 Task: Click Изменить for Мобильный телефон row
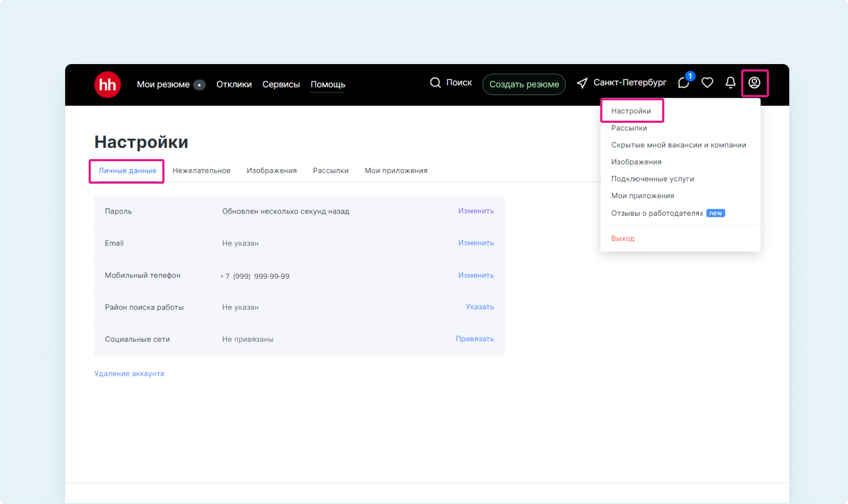coord(476,275)
